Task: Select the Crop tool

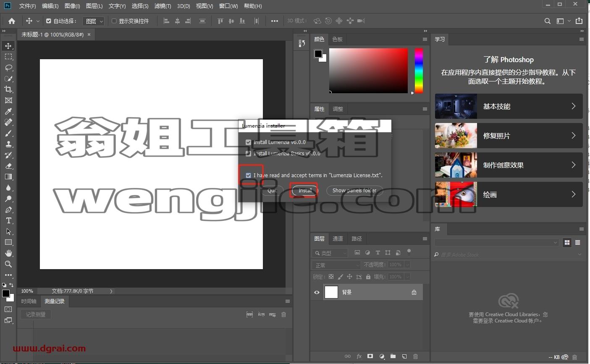Action: coord(8,89)
